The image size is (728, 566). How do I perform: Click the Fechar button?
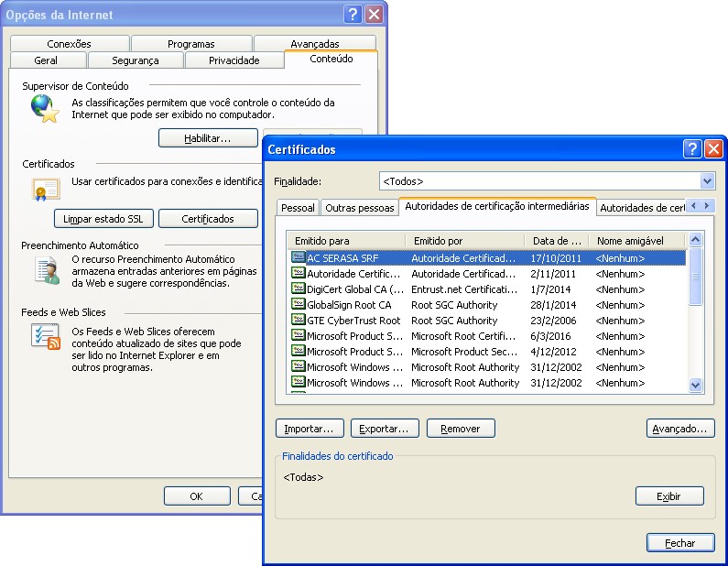click(680, 543)
